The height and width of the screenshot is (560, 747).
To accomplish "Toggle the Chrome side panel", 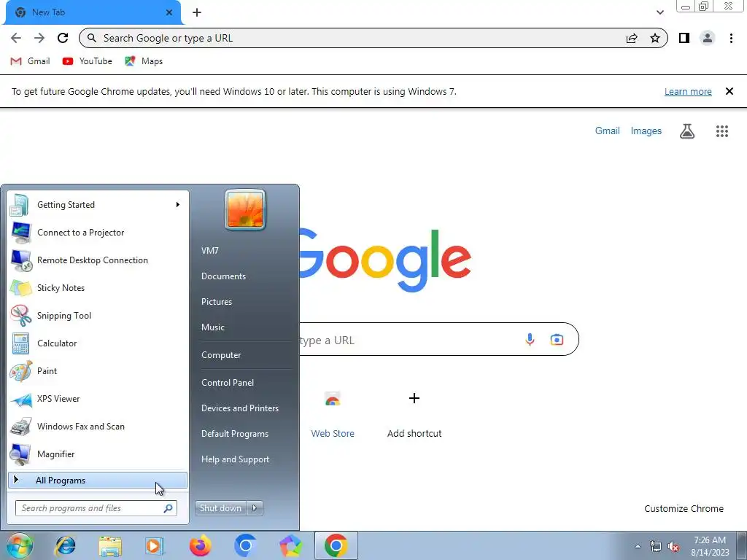I will pyautogui.click(x=684, y=38).
